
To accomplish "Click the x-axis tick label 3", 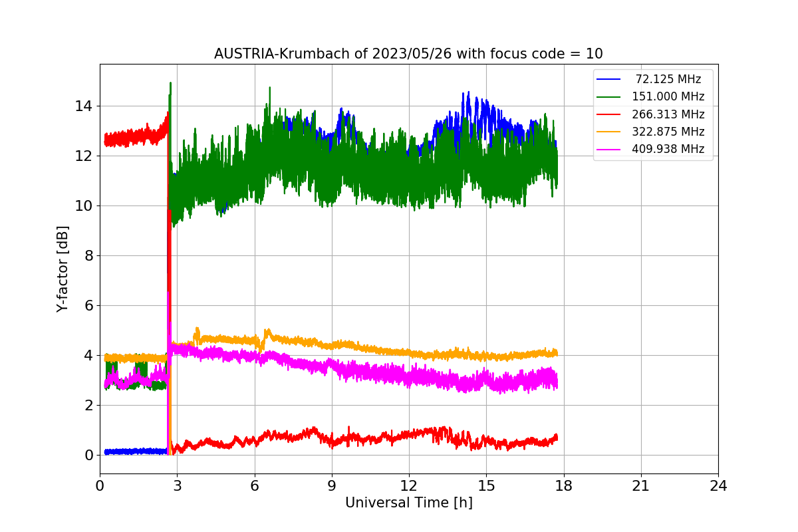I will (177, 485).
